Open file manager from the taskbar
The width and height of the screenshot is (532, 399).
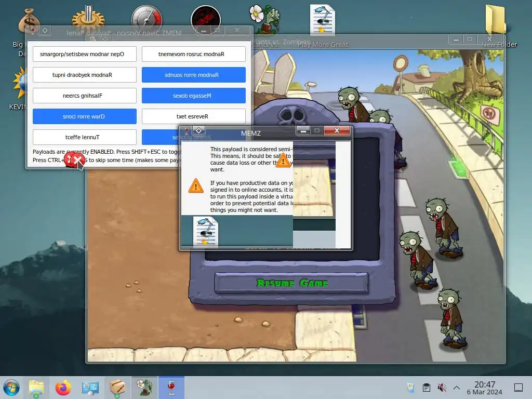(x=36, y=388)
